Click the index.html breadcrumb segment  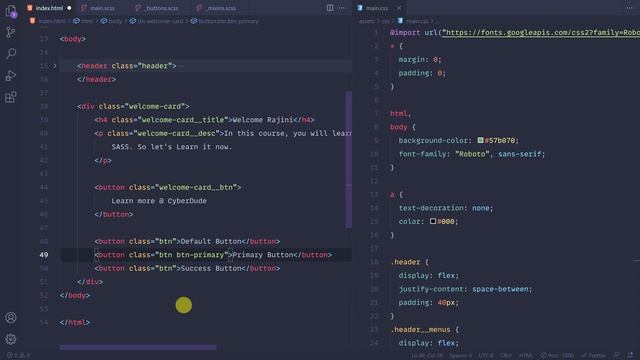pyautogui.click(x=52, y=21)
